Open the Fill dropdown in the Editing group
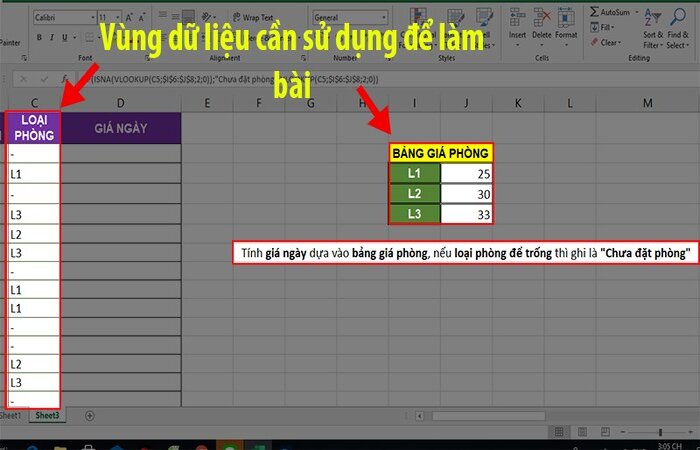The image size is (700, 450). coord(603,27)
